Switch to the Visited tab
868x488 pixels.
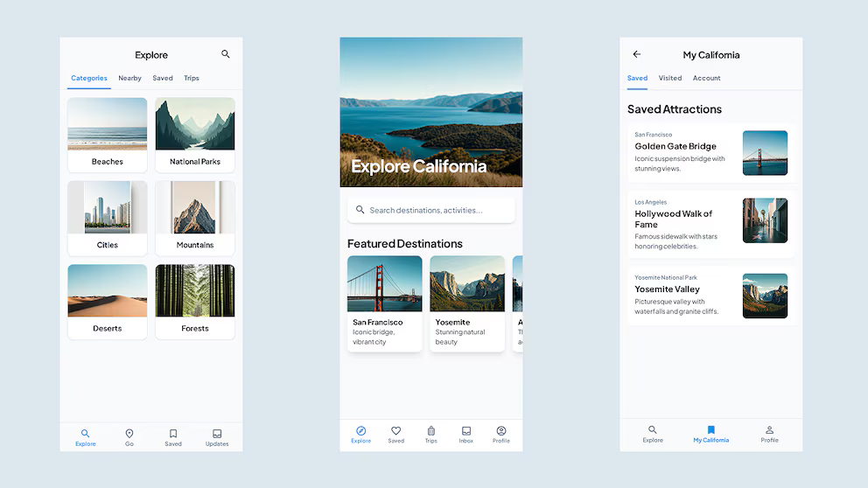pos(670,79)
